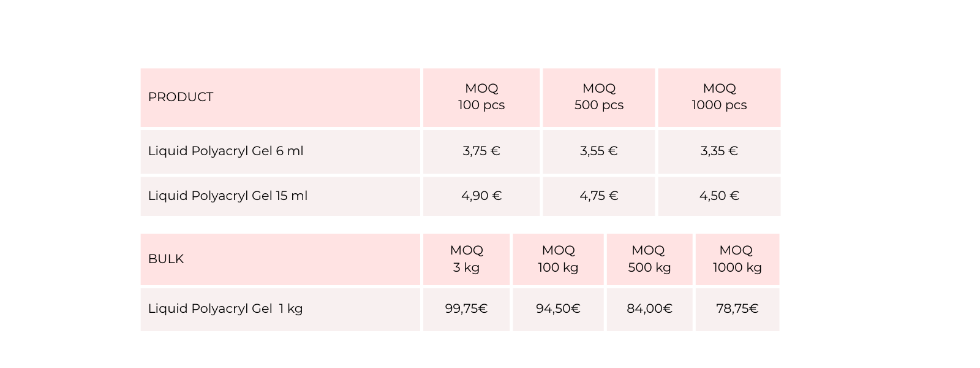Viewport: 980px width, 368px height.
Task: Click the PRODUCT header cell
Action: pyautogui.click(x=181, y=97)
